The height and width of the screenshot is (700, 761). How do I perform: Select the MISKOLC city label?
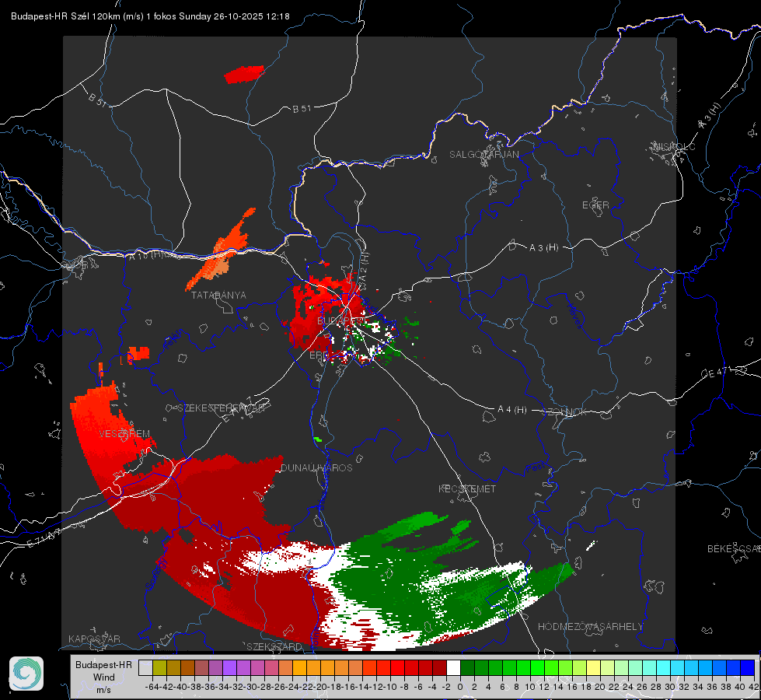(674, 147)
